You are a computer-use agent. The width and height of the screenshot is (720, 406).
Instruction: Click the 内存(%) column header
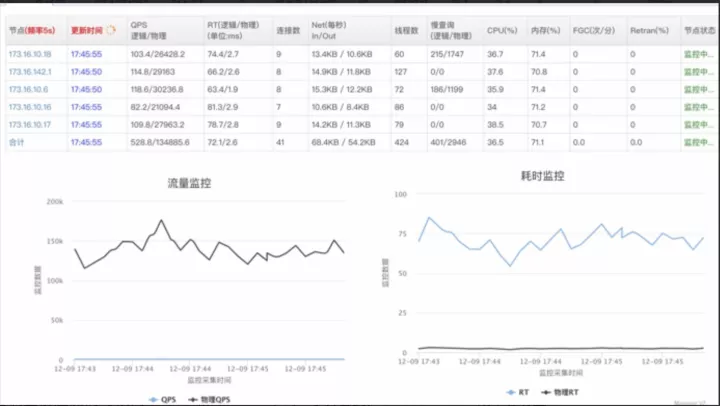[546, 30]
